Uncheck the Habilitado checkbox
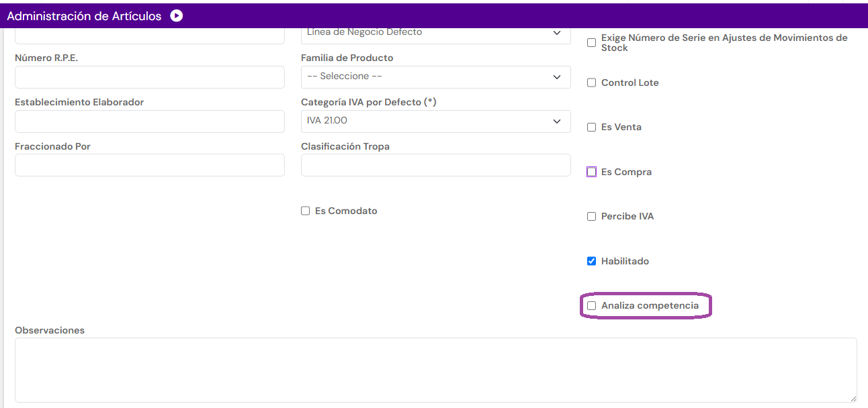This screenshot has width=868, height=408. pos(592,262)
